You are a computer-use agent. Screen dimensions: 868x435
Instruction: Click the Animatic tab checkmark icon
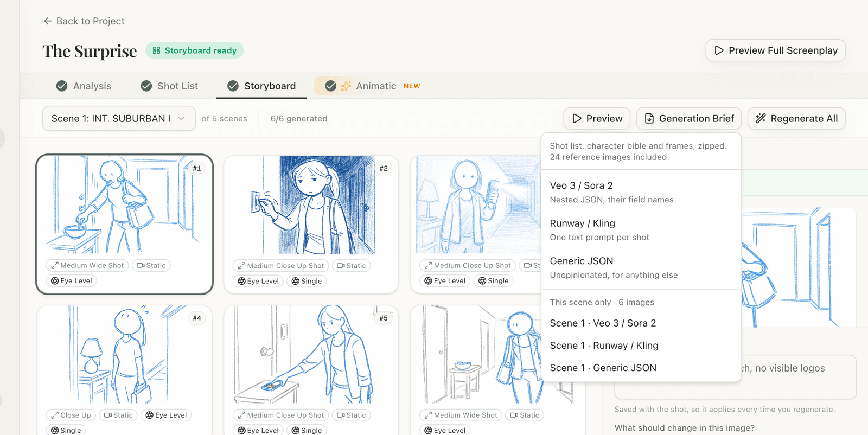(330, 86)
